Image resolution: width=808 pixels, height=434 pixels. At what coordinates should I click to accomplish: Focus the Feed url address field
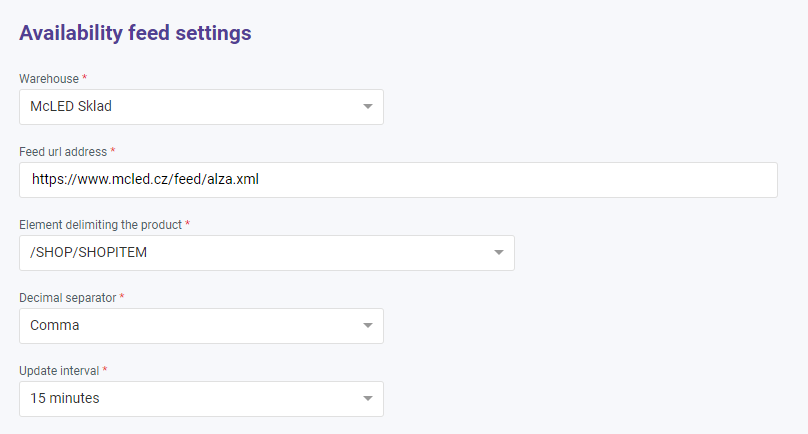398,180
